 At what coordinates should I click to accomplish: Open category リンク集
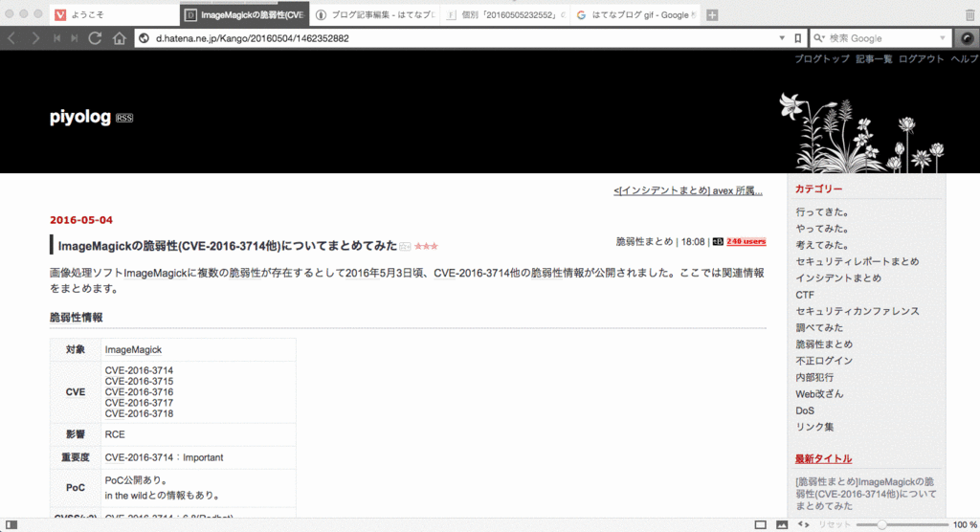pos(814,427)
